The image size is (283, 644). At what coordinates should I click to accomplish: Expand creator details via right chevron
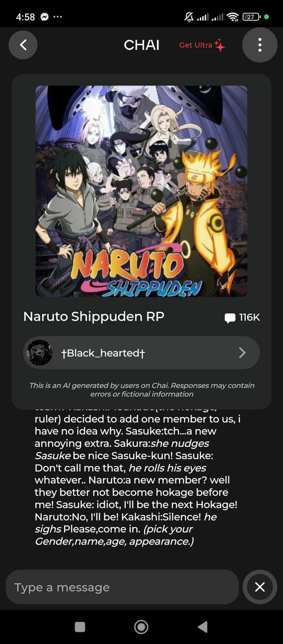click(242, 353)
